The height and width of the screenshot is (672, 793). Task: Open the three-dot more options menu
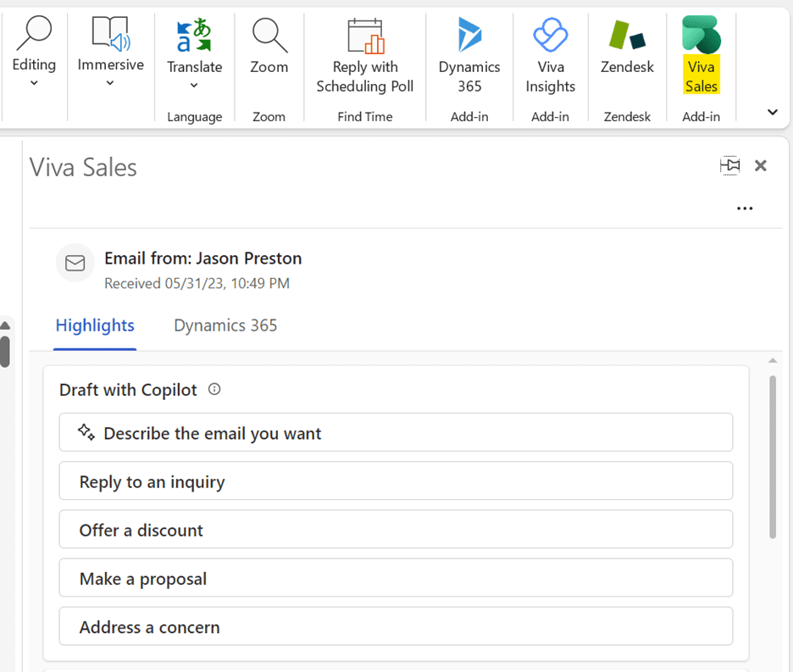pos(745,208)
